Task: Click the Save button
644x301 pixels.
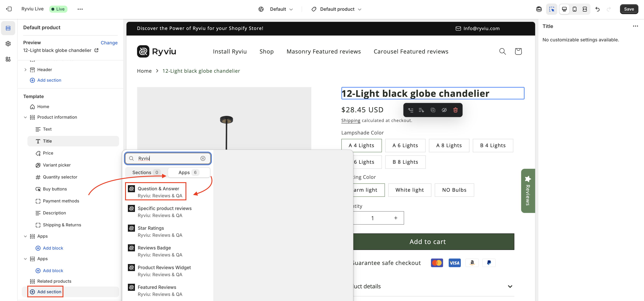Action: pyautogui.click(x=629, y=9)
